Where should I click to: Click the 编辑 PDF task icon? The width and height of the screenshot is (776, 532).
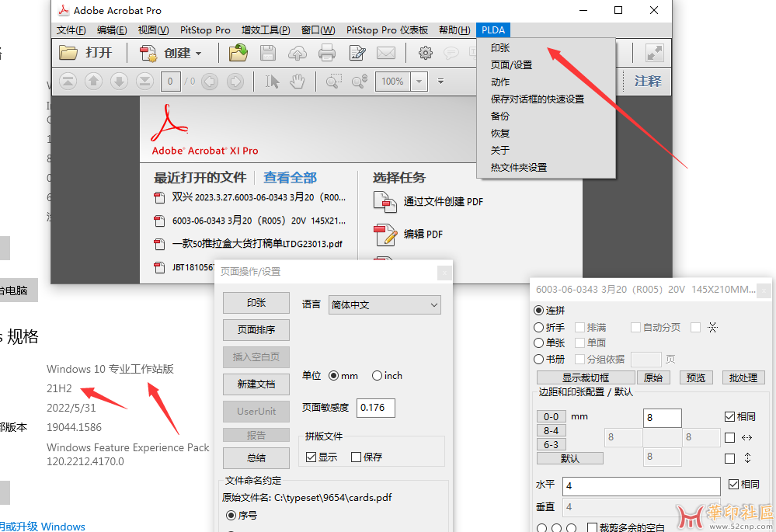[x=385, y=235]
